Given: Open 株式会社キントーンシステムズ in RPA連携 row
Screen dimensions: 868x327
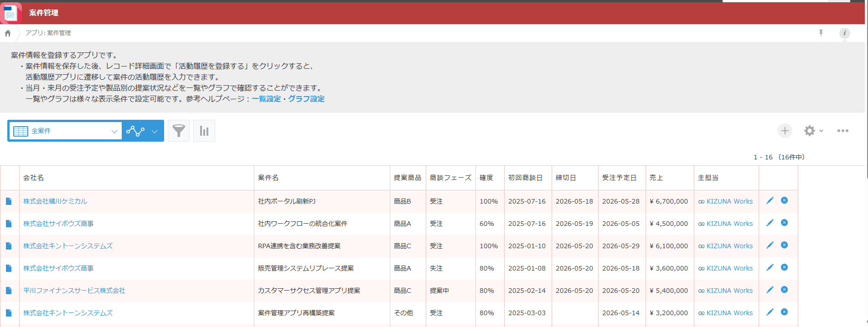Looking at the screenshot, I should (68, 246).
